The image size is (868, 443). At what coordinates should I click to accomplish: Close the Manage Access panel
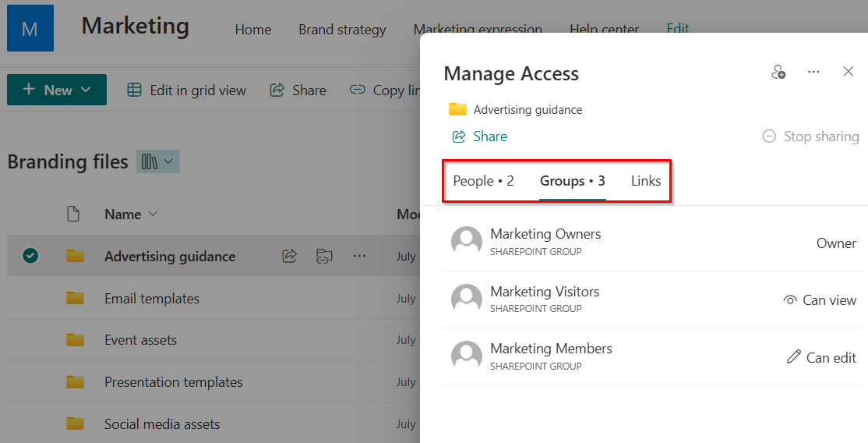coord(848,72)
